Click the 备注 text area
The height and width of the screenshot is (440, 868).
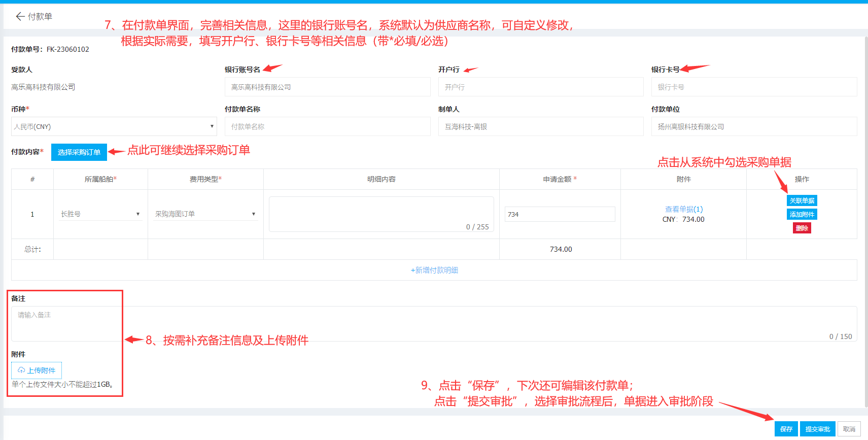[434, 324]
